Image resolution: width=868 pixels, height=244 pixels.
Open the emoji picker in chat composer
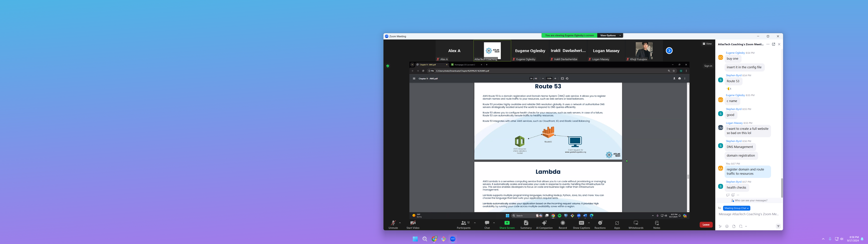point(727,227)
